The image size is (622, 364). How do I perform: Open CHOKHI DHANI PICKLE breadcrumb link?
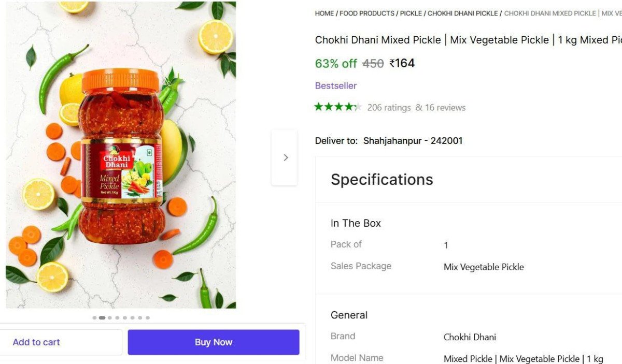(462, 13)
